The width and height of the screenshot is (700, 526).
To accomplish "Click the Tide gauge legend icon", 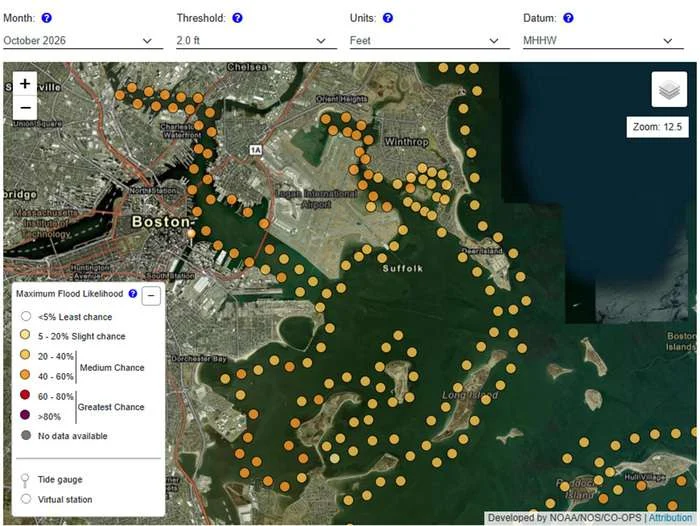I will click(x=25, y=480).
